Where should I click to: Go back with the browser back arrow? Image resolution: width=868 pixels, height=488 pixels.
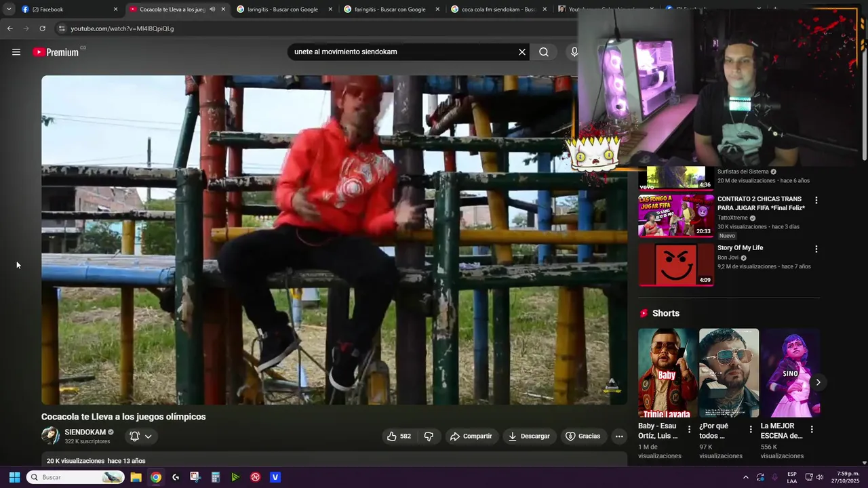tap(9, 28)
